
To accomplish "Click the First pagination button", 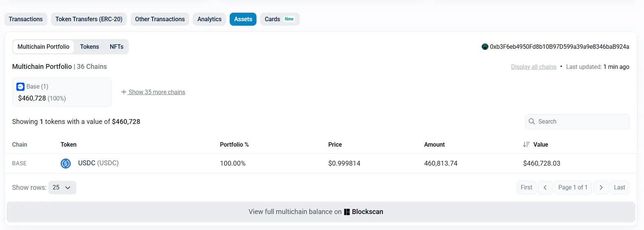I will pyautogui.click(x=526, y=188).
